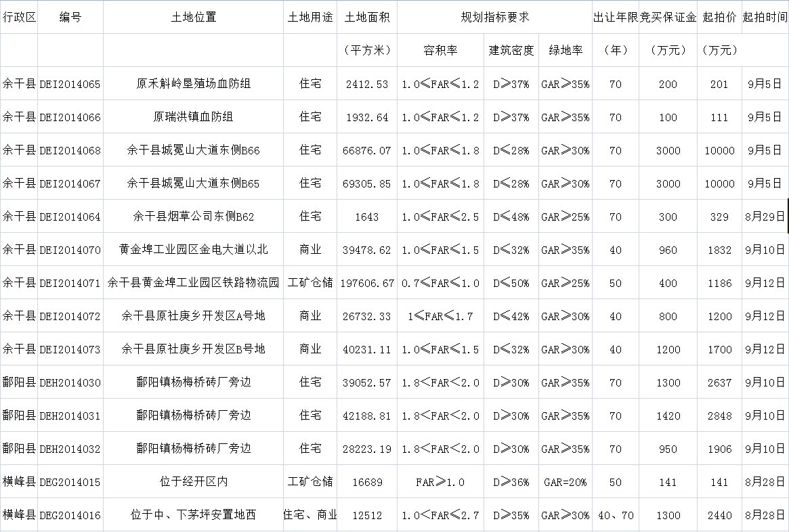Select the （平方米） unit cell
This screenshot has width=789, height=532.
[x=367, y=50]
